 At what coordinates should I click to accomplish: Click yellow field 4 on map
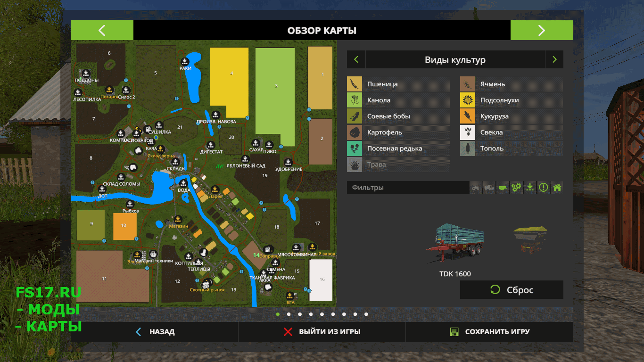[229, 82]
